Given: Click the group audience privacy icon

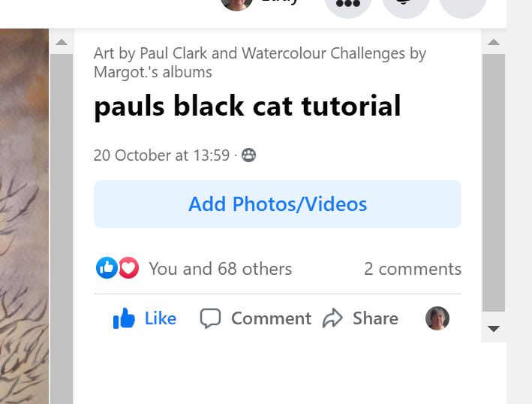Looking at the screenshot, I should 248,155.
